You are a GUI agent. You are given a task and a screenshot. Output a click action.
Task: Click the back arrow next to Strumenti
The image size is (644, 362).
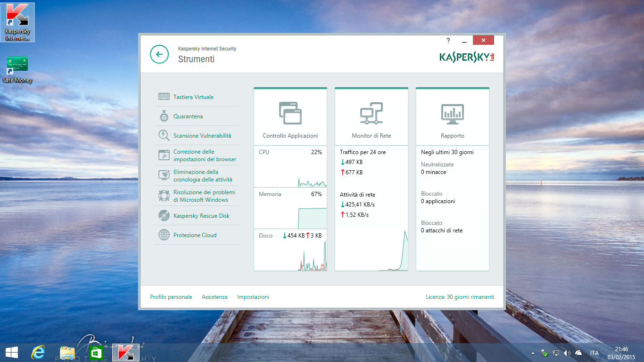click(159, 54)
